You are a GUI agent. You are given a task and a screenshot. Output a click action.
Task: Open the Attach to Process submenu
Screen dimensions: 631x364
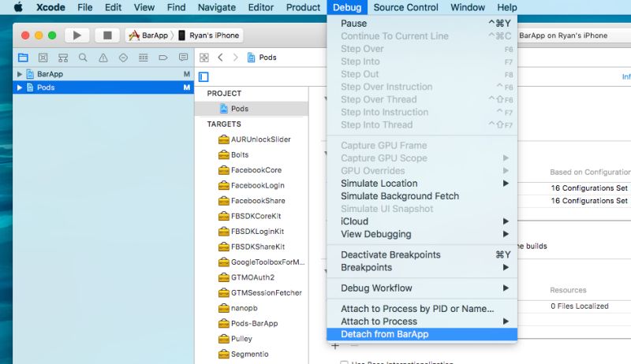[422, 321]
